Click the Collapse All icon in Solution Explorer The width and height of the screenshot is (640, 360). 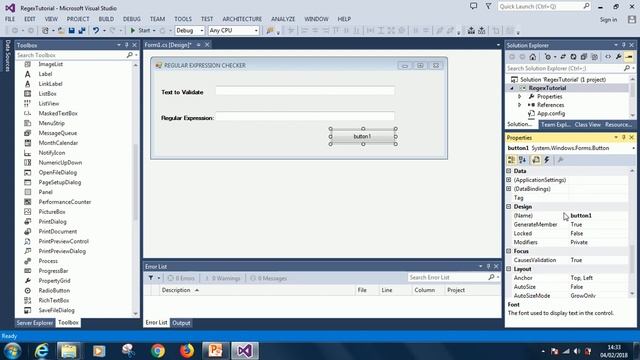pos(584,57)
